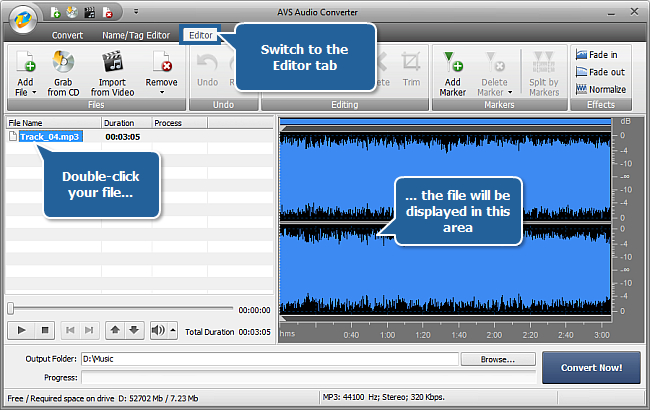This screenshot has height=410, width=650.
Task: Click the Output Folder path field
Action: pyautogui.click(x=269, y=359)
